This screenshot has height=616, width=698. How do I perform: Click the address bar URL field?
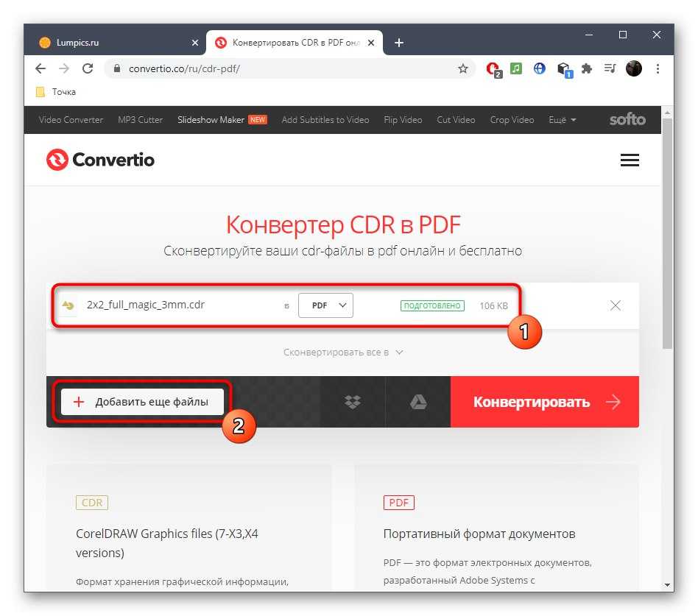[289, 68]
